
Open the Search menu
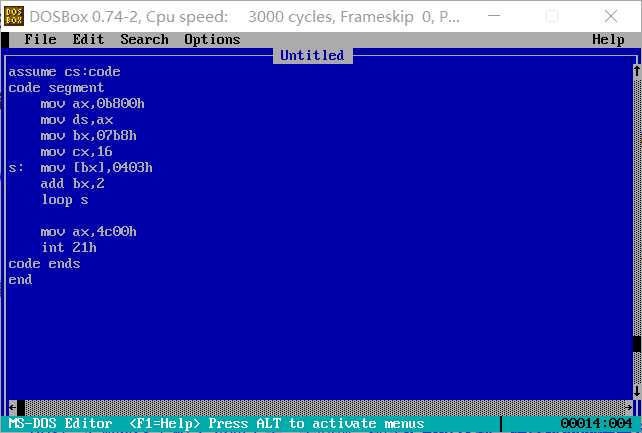click(x=145, y=39)
